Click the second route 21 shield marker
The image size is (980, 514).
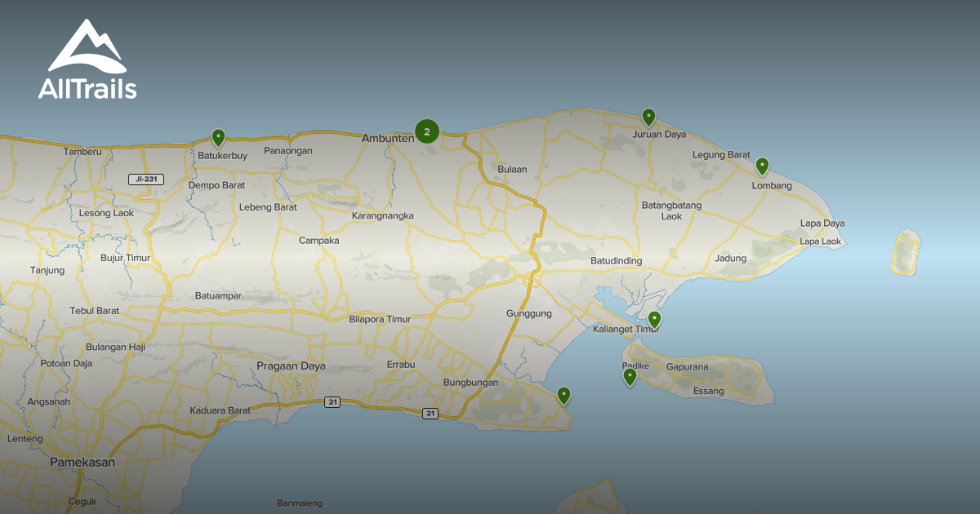click(431, 413)
